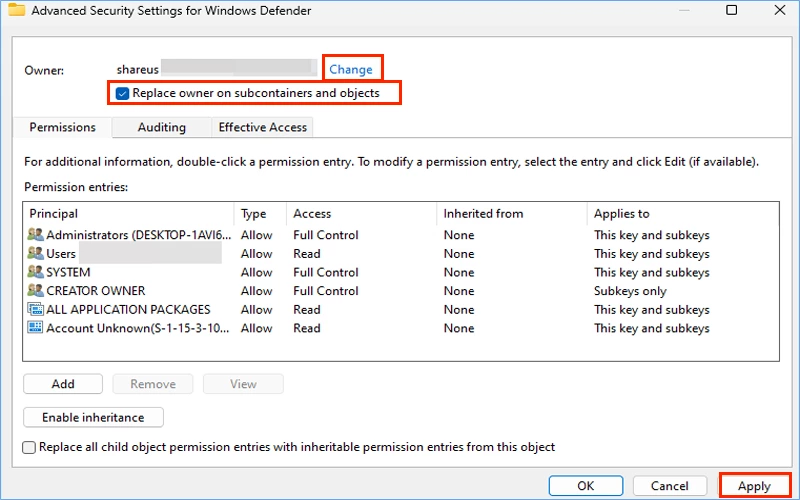Sort by the Inherited from column header
800x500 pixels.
click(512, 213)
